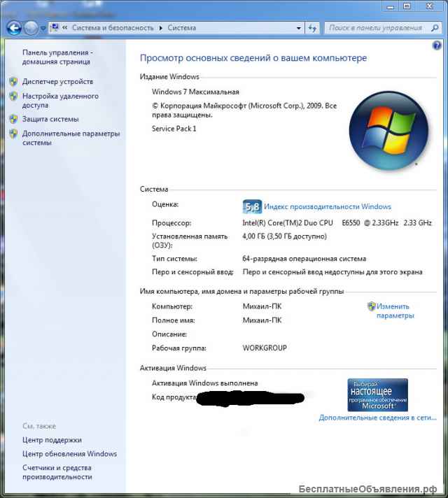Click shield icon beside 'Дополнительные параметры системы'

point(13,134)
